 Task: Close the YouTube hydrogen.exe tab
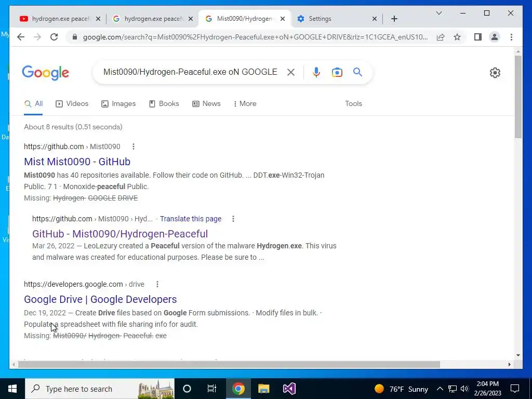tap(98, 19)
